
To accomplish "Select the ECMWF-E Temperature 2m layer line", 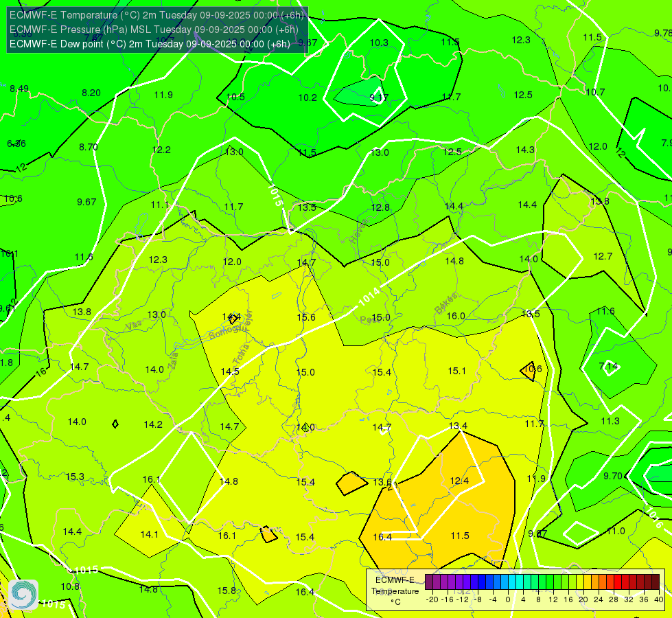I will [x=157, y=15].
